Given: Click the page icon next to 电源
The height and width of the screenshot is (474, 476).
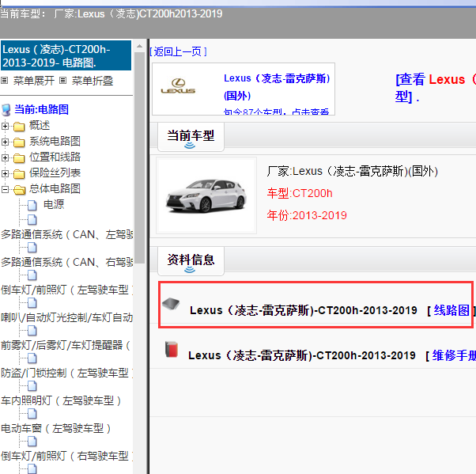Looking at the screenshot, I should [x=32, y=205].
